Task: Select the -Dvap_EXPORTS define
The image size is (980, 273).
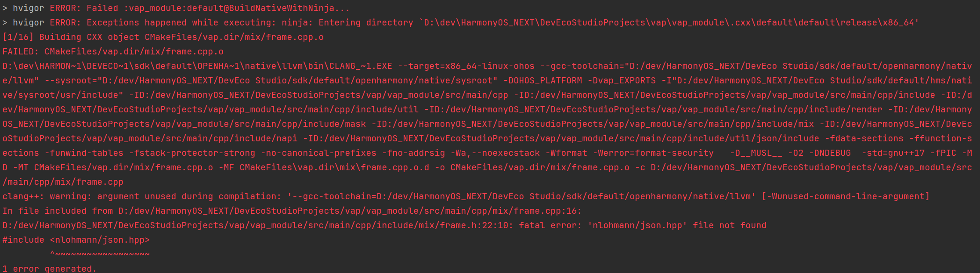Action: [622, 80]
